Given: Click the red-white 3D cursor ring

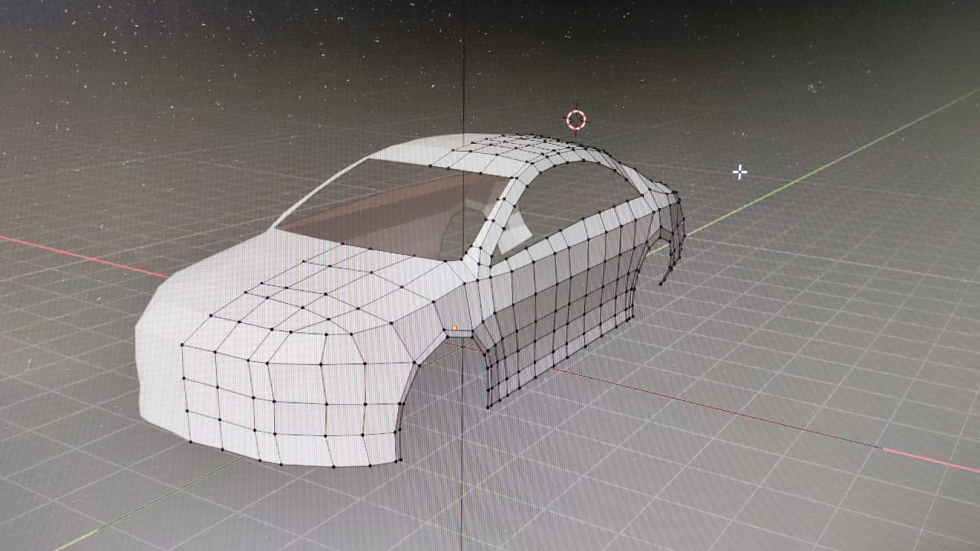Looking at the screenshot, I should (576, 119).
